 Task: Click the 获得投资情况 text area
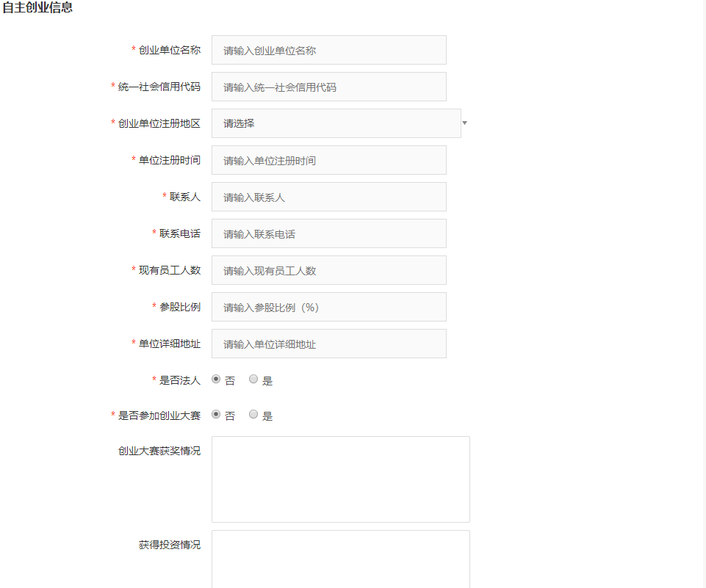click(340, 558)
